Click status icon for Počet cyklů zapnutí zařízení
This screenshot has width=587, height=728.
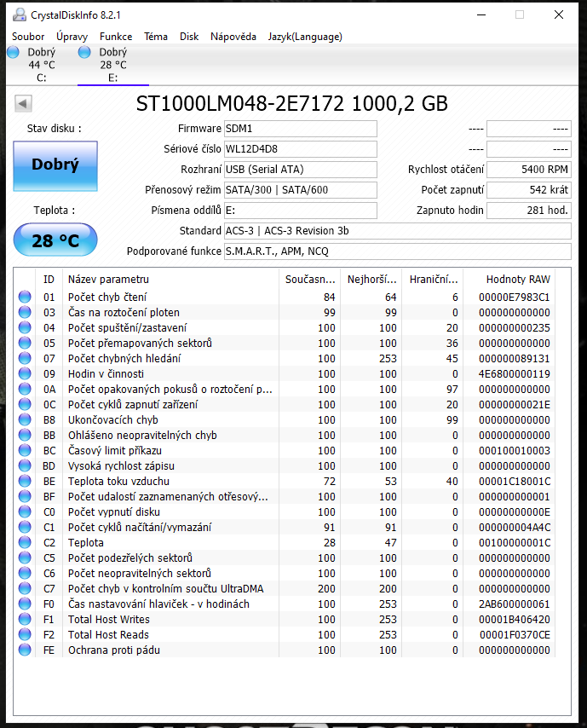[x=25, y=404]
